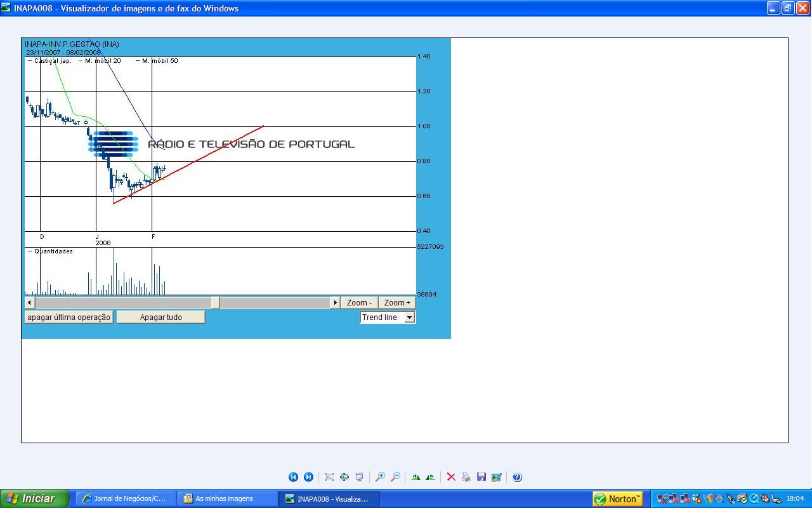
Task: Click the chart scrollbar right arrow
Action: (x=336, y=303)
